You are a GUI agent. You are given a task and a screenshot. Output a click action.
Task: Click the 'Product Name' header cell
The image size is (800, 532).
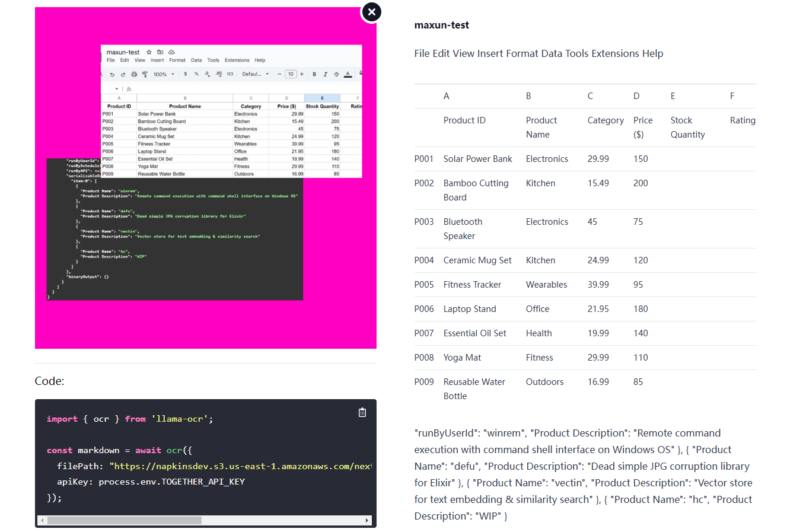(541, 128)
